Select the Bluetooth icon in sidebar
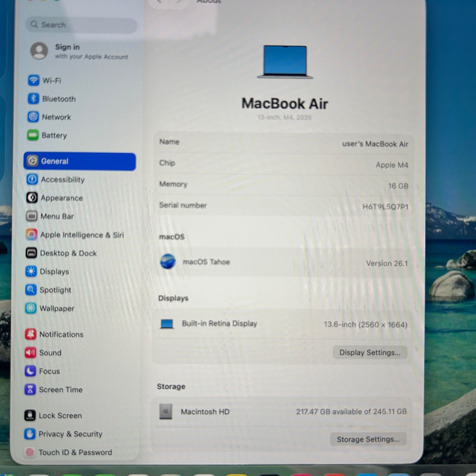The image size is (476, 476). [x=33, y=99]
